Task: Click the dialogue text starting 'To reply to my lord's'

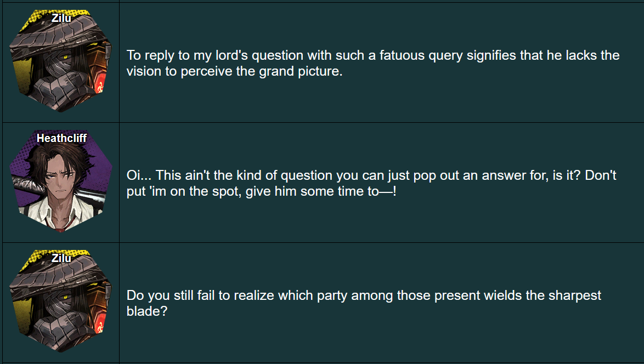Action: click(373, 63)
